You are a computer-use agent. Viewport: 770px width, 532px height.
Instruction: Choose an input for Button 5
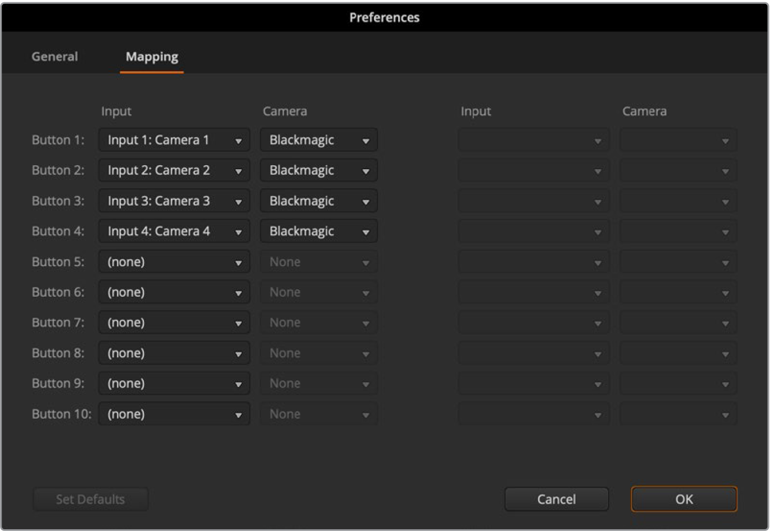pos(174,262)
